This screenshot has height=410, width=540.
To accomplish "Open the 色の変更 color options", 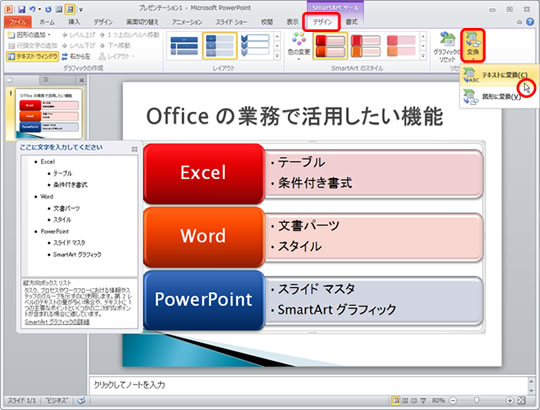I will click(299, 46).
